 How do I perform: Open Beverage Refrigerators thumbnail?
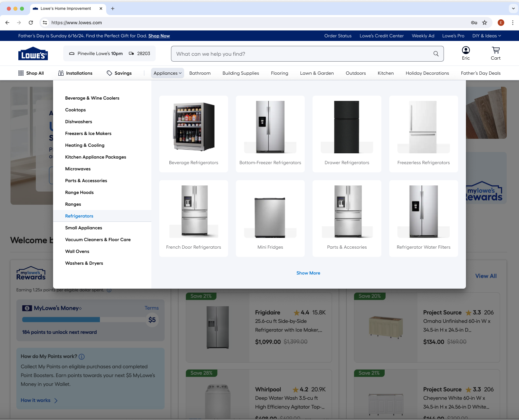[194, 134]
